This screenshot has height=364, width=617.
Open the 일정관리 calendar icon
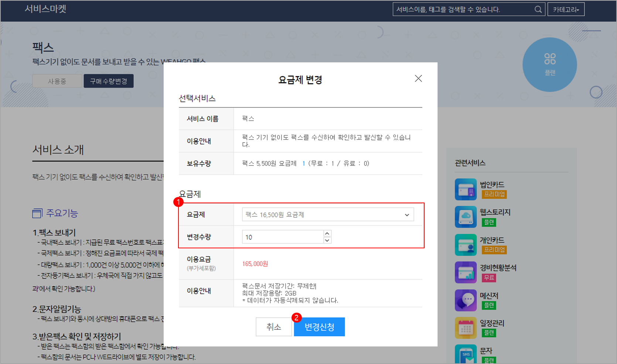coord(466,328)
